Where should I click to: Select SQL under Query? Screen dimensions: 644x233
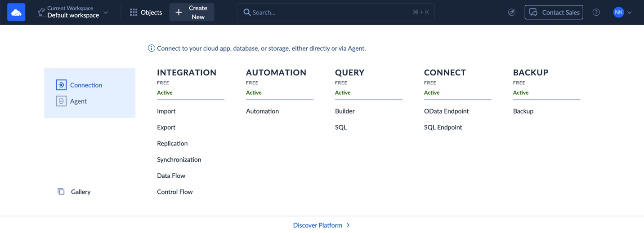tap(341, 127)
